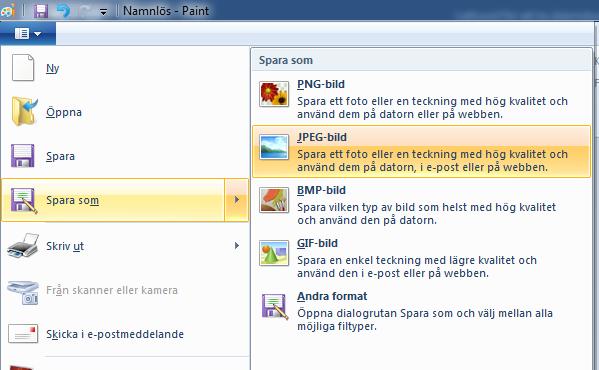Choose the Ny menu label
Screen dimensions: 599x370
(x=53, y=68)
